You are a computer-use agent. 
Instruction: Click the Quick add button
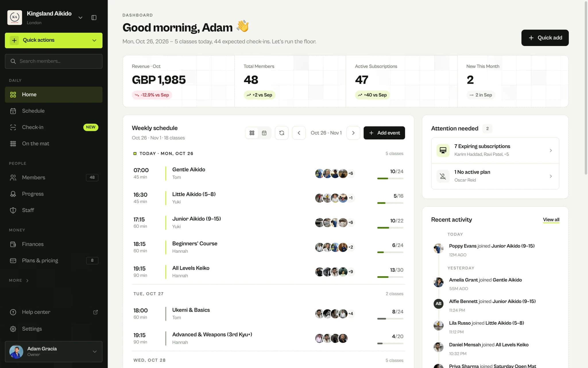pyautogui.click(x=545, y=38)
